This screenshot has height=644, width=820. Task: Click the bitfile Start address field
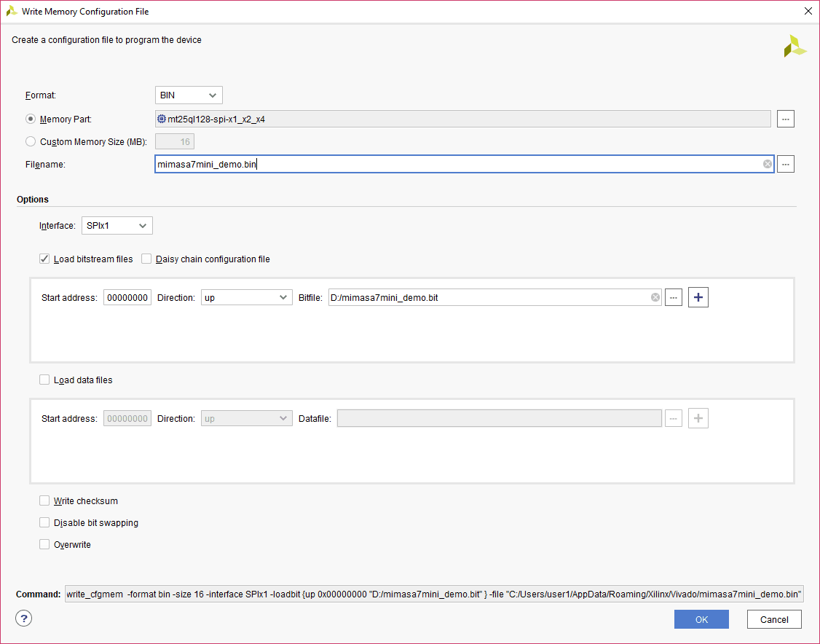tap(127, 297)
